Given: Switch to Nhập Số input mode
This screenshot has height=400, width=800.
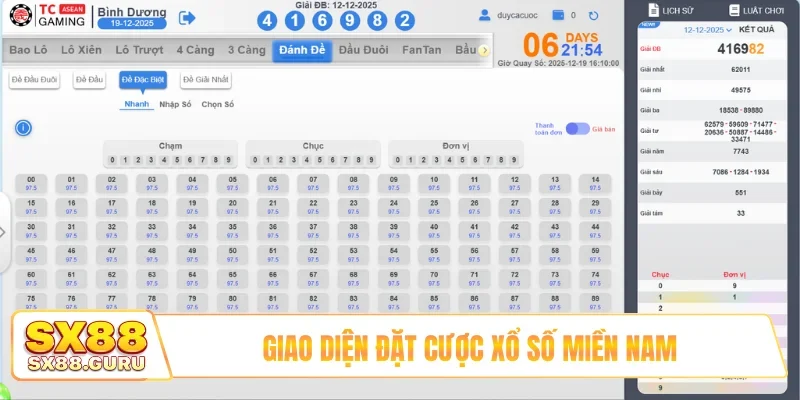Looking at the screenshot, I should point(175,105).
